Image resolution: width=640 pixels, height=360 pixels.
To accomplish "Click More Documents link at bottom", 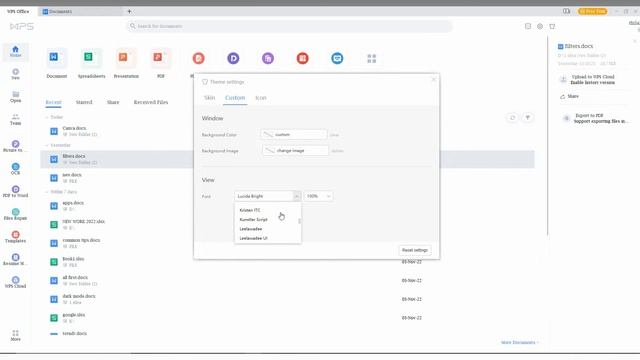I will click(x=520, y=342).
